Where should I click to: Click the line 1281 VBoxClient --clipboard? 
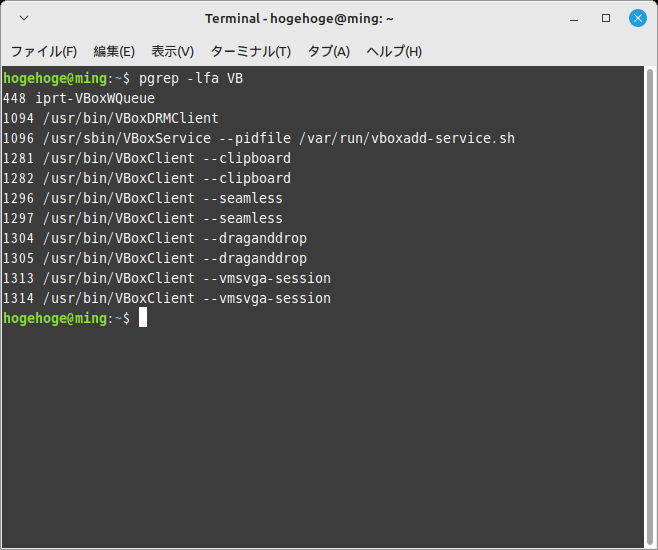pos(147,159)
